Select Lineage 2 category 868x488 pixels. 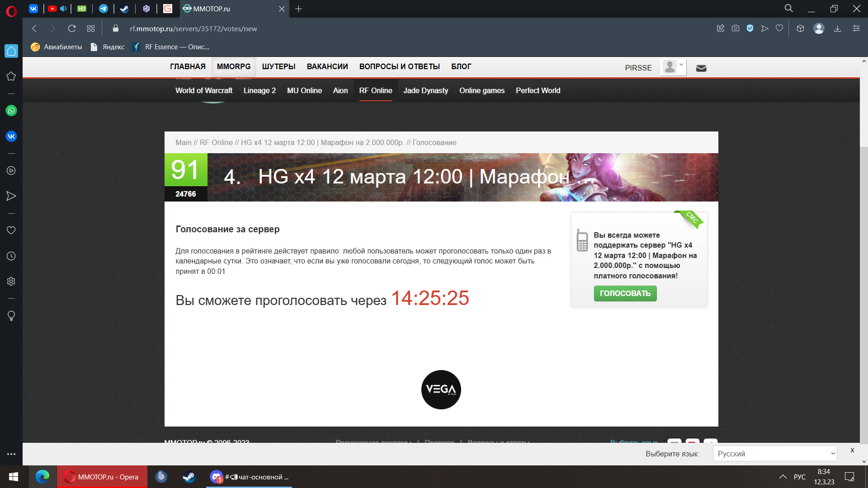click(x=259, y=90)
